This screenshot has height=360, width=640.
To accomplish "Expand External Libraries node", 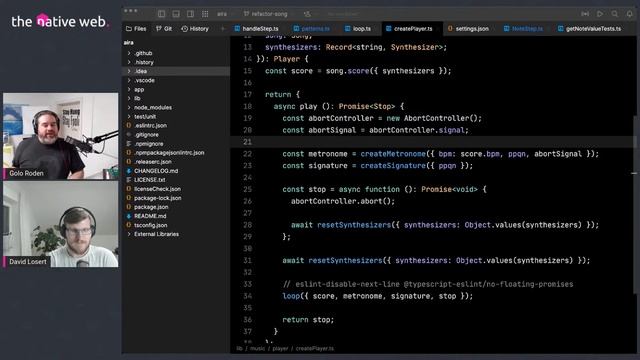I will (x=129, y=234).
